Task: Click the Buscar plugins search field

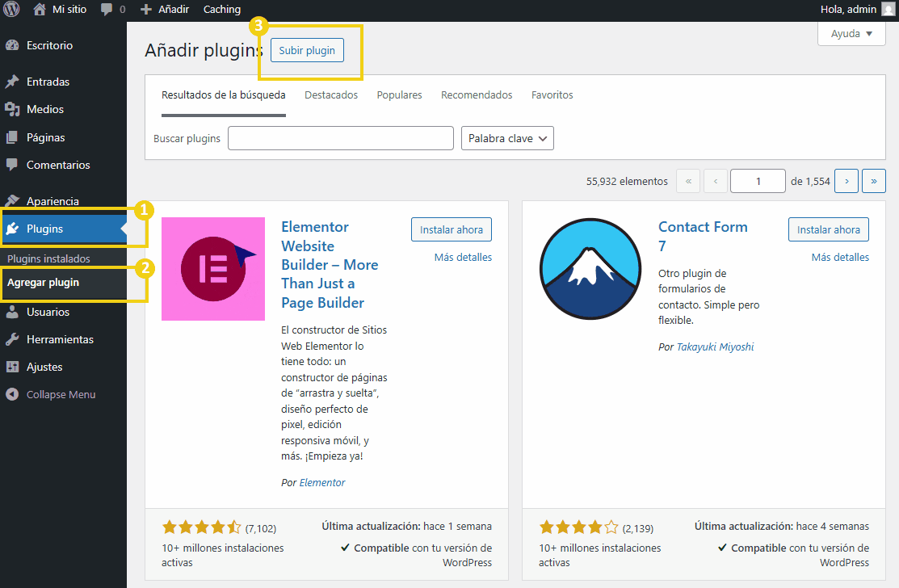Action: pos(340,138)
